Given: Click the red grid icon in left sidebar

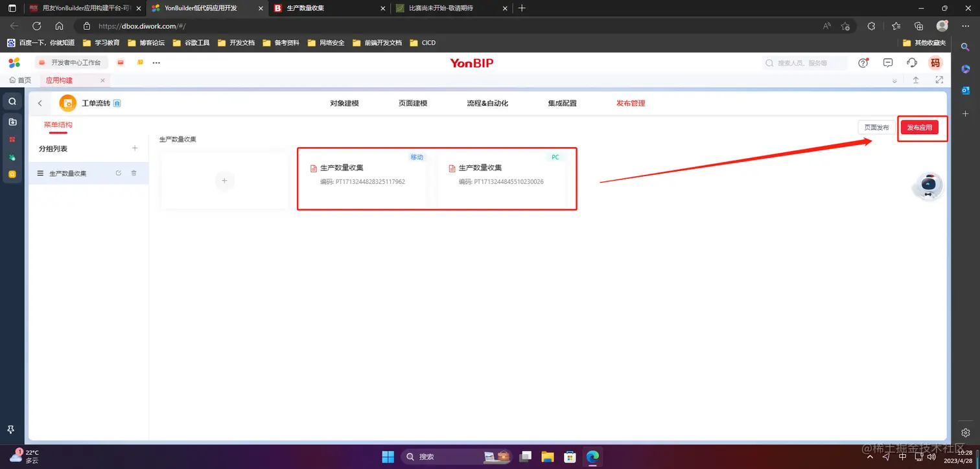Looking at the screenshot, I should [x=12, y=139].
